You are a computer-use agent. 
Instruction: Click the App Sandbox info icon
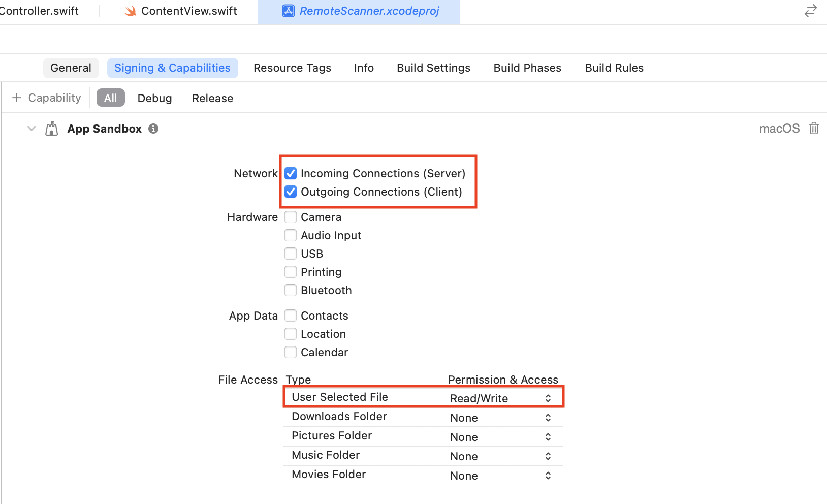(153, 129)
